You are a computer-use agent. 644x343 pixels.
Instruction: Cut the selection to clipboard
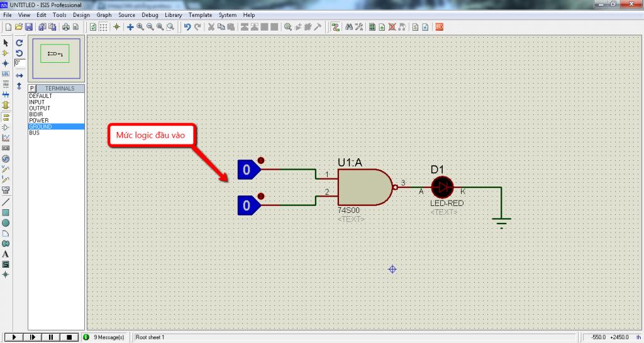tap(211, 27)
